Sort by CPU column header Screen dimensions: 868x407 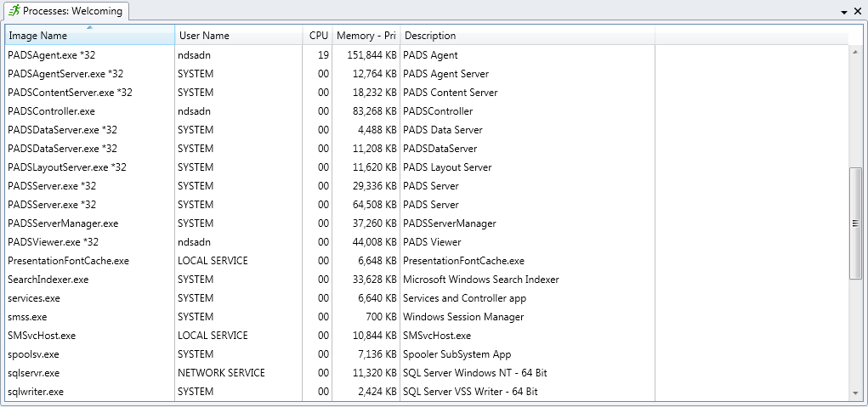tap(317, 36)
